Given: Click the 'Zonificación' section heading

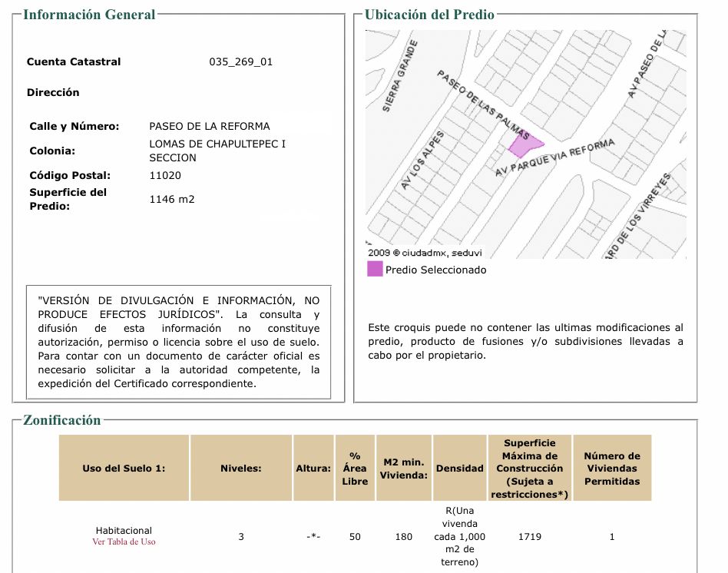Looking at the screenshot, I should pos(61,420).
